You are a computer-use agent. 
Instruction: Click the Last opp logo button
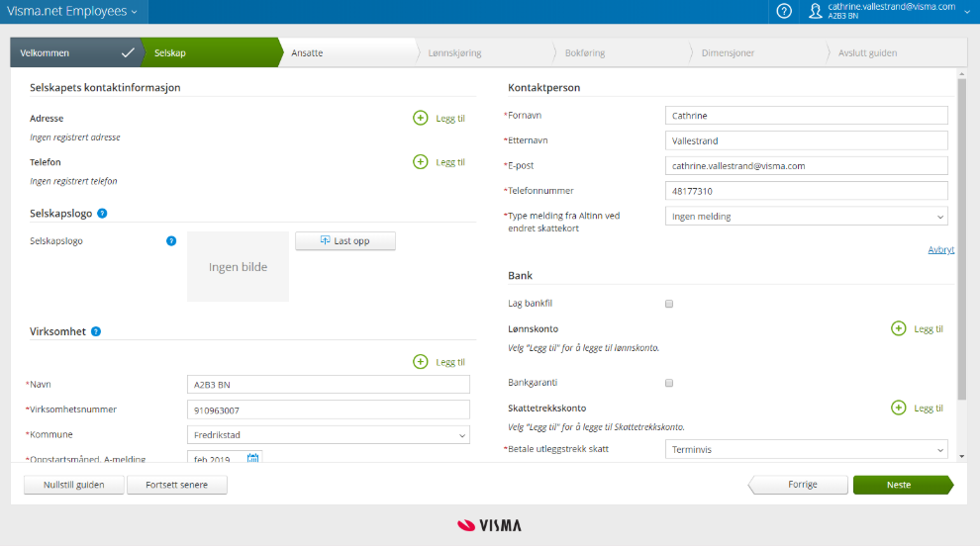[x=345, y=241]
